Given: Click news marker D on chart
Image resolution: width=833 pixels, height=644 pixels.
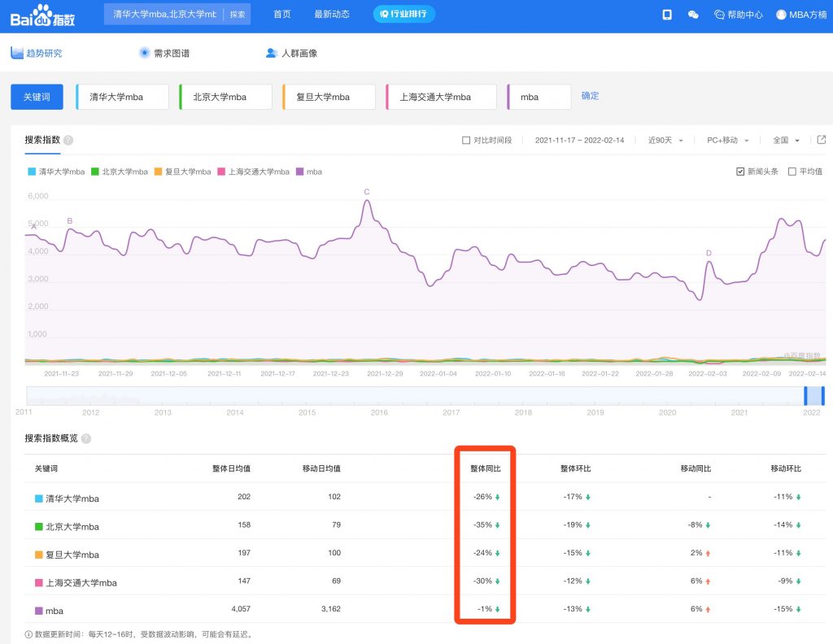Looking at the screenshot, I should pyautogui.click(x=709, y=253).
